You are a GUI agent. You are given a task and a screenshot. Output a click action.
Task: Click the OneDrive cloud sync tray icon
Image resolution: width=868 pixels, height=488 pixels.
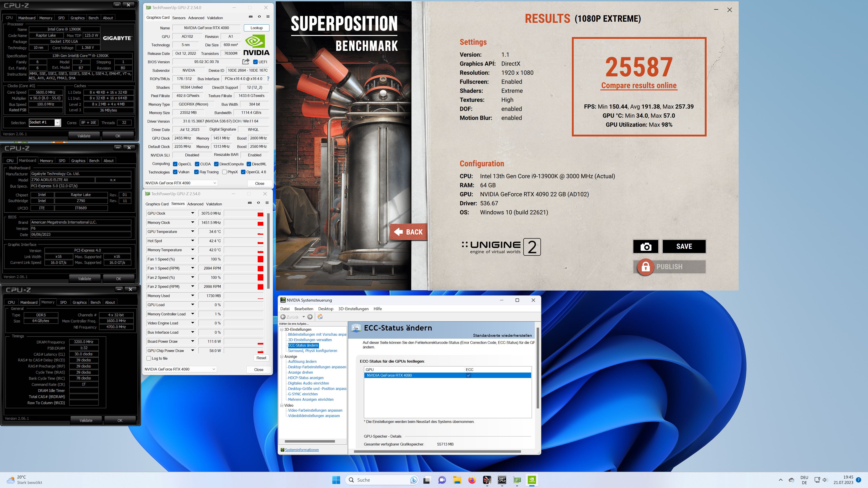(792, 480)
